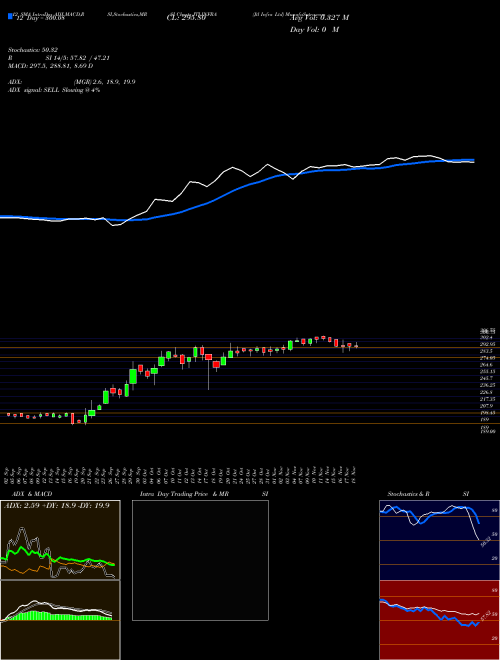The image size is (500, 660).
Task: Open the blue-background Stochastics chart
Action: [439, 540]
